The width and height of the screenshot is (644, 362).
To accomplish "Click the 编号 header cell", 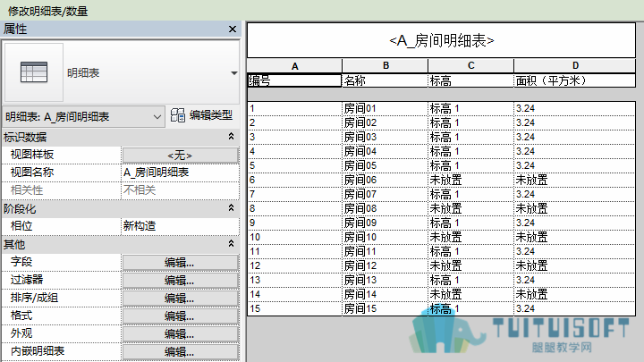I will 294,80.
